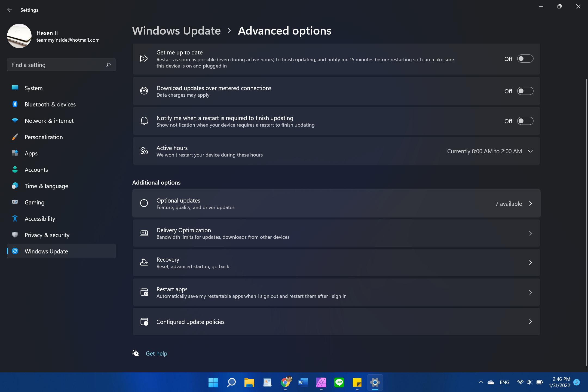Click the search magnifier in Find a setting

[108, 65]
